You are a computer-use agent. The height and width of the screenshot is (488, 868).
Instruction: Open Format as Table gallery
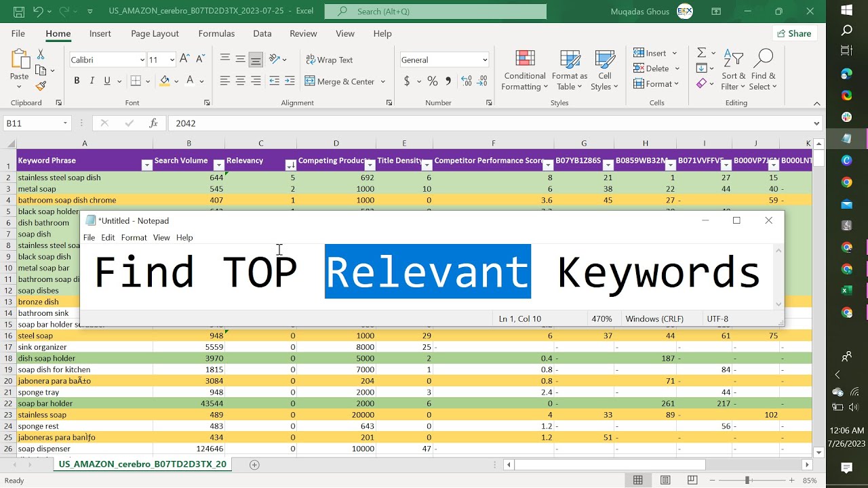(x=570, y=70)
